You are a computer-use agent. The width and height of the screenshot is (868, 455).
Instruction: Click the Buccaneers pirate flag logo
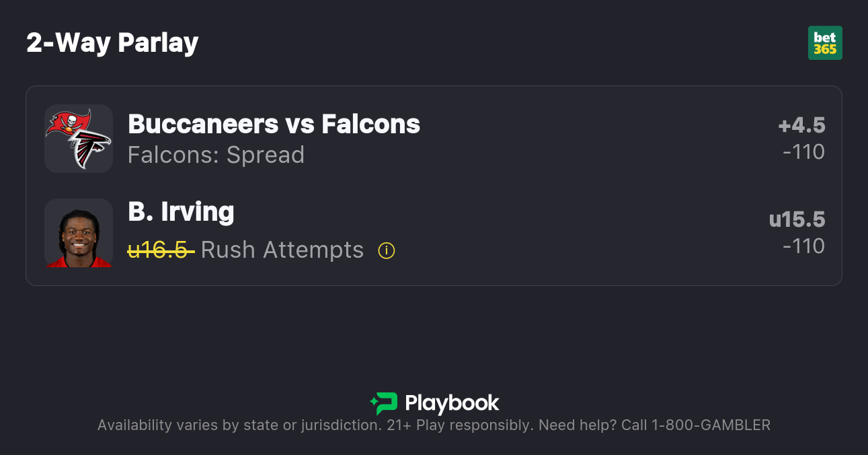click(x=68, y=123)
